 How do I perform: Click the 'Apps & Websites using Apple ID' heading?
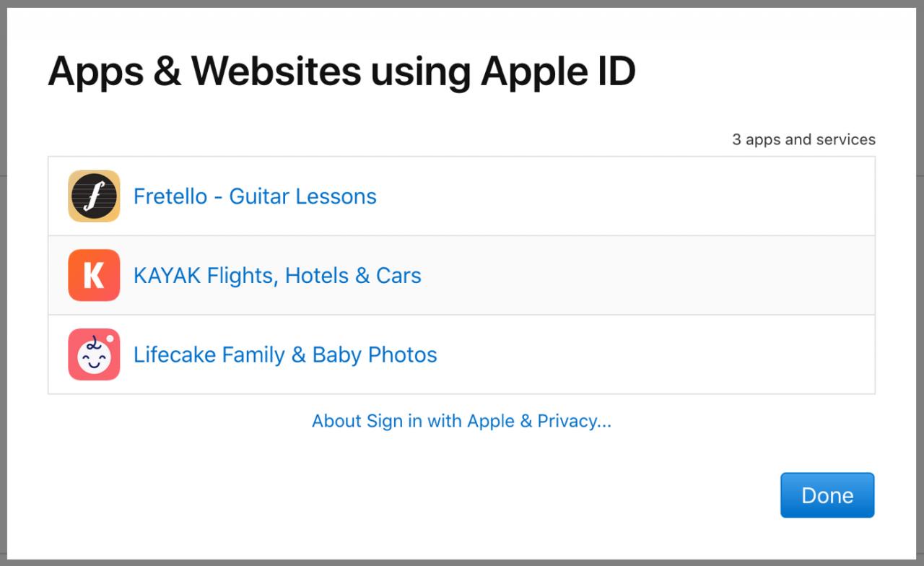click(x=341, y=71)
